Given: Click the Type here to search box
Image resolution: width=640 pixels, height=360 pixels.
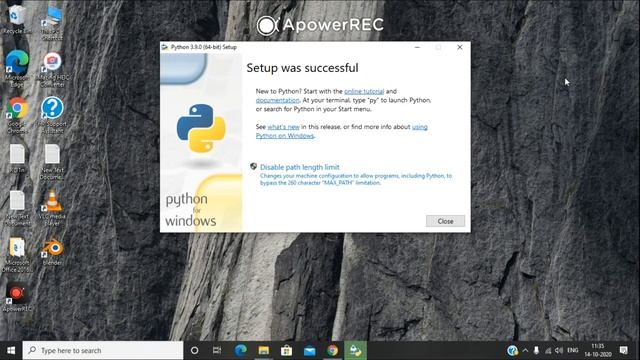Looking at the screenshot, I should click(103, 350).
